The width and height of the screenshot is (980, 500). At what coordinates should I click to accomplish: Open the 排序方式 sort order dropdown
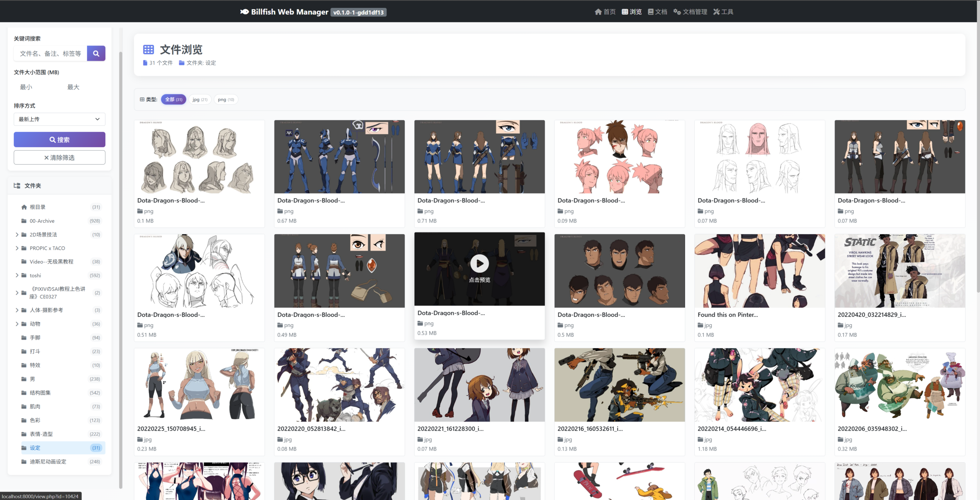click(x=59, y=119)
